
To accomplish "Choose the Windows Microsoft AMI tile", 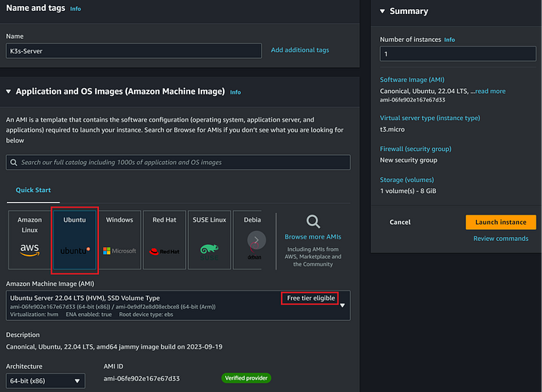I will tap(119, 239).
